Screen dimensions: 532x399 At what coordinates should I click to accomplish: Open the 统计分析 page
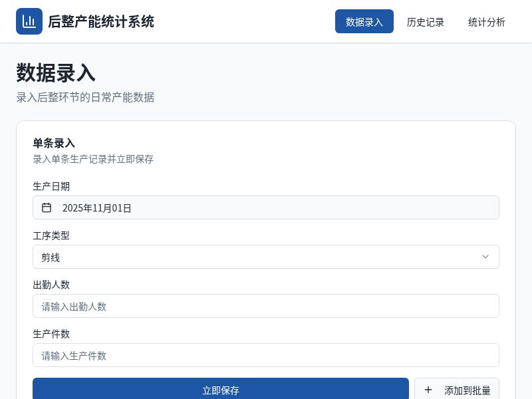click(487, 21)
